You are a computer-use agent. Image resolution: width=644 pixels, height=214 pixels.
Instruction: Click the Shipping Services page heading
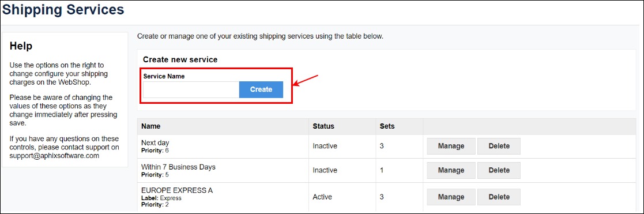(63, 9)
